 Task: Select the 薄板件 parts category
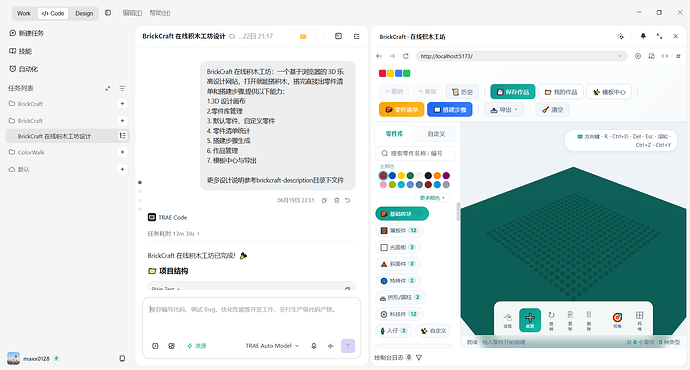(x=398, y=230)
